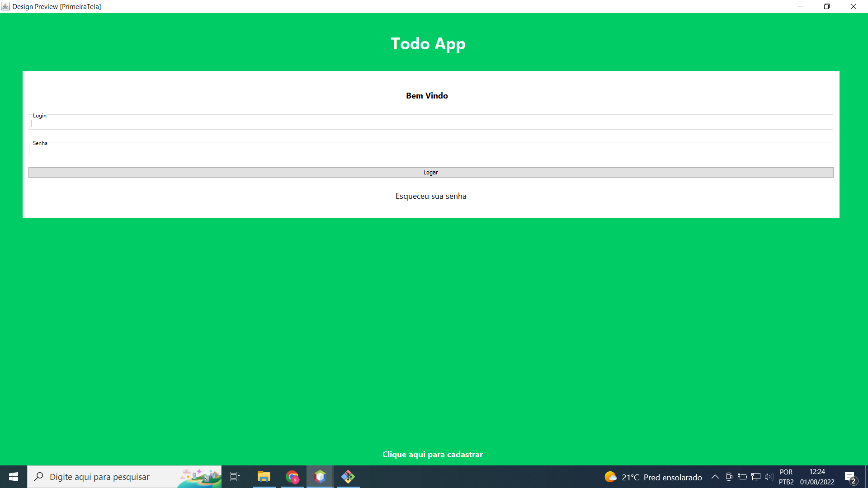Click 'Clique aqui para cadastrar'

432,454
